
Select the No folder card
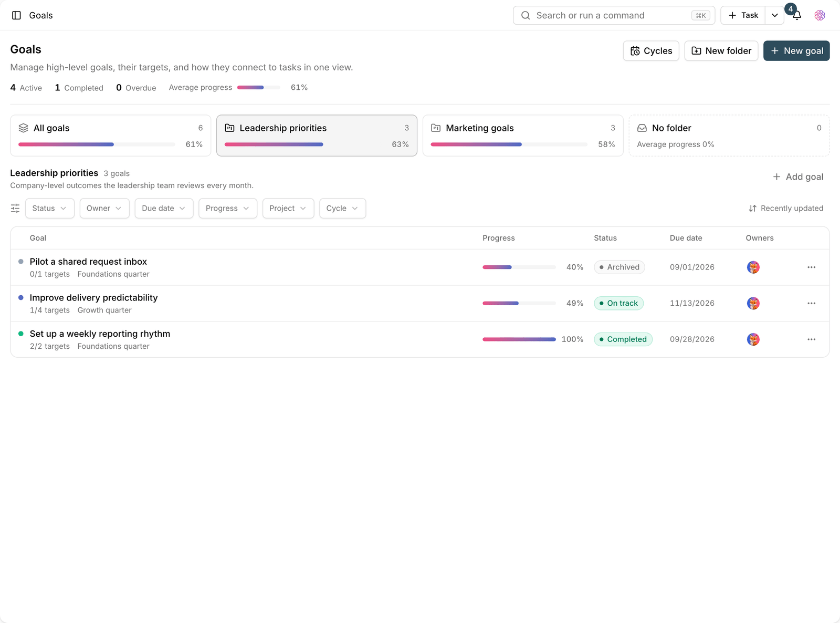pos(729,136)
